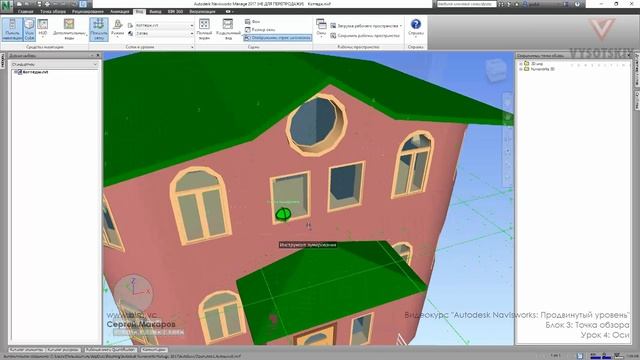Open second docked tab at bottom
640x360 pixels.
tap(63, 350)
